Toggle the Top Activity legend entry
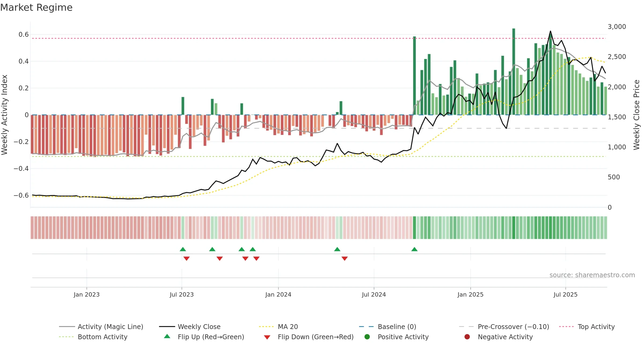644x362 pixels. pyautogui.click(x=587, y=327)
